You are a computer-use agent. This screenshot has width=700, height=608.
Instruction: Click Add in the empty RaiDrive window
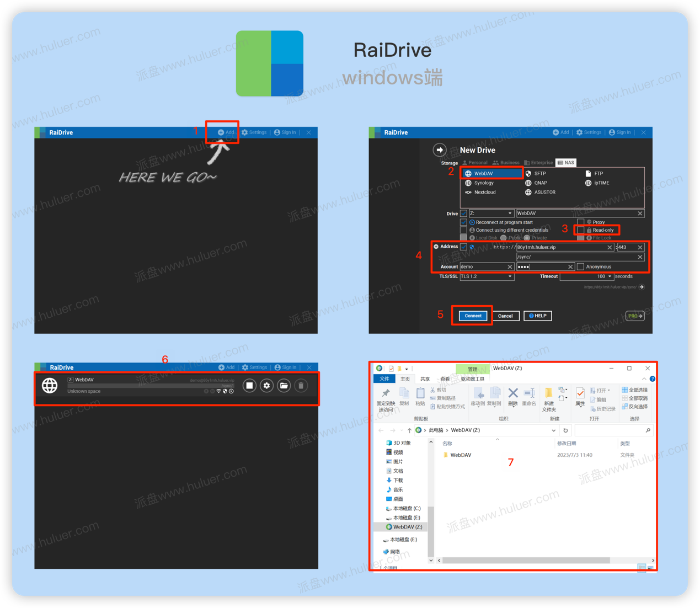[226, 132]
